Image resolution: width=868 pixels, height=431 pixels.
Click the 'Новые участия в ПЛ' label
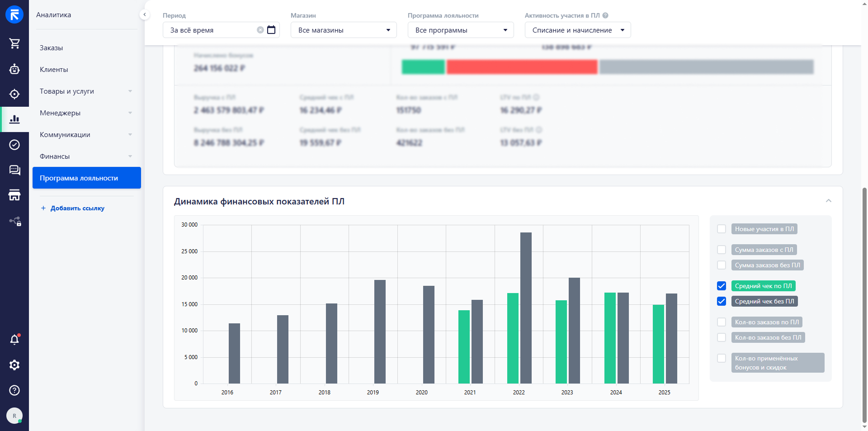pos(764,229)
